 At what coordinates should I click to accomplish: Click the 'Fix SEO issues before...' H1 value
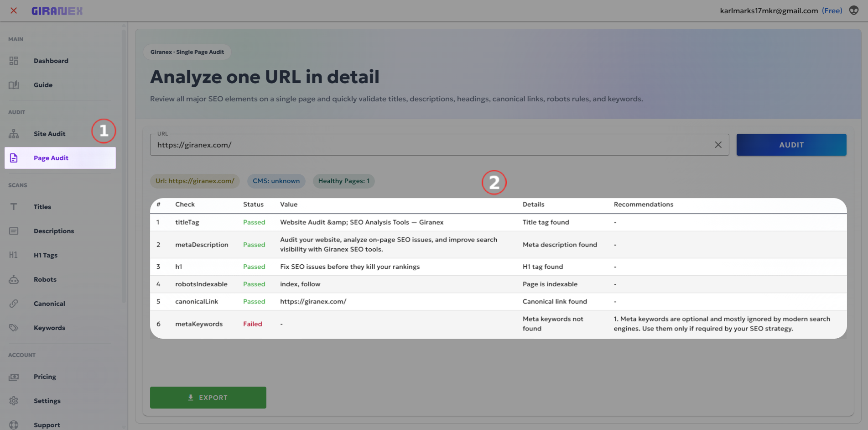(x=350, y=267)
